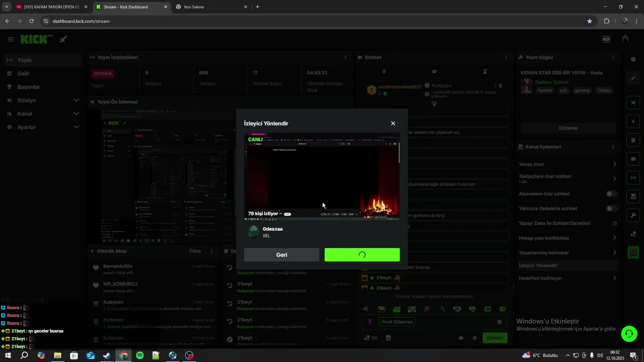
Task: Click the cs2 stream tag
Action: point(563,90)
